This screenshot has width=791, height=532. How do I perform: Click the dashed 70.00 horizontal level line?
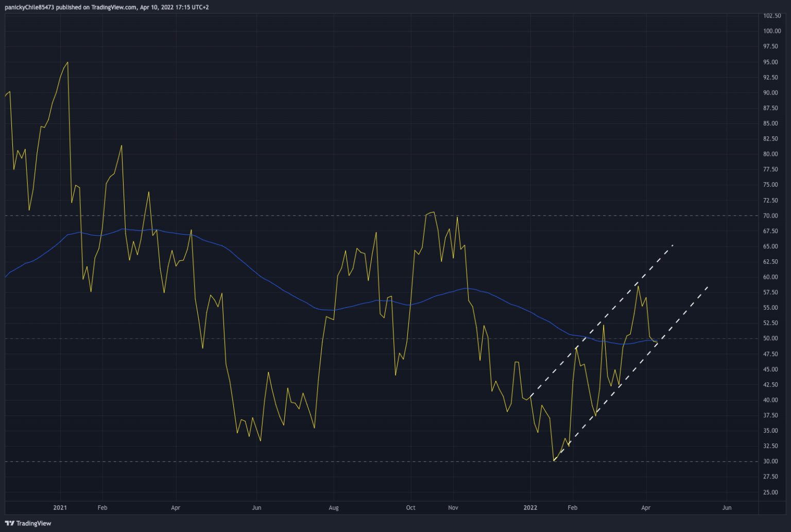pos(309,216)
